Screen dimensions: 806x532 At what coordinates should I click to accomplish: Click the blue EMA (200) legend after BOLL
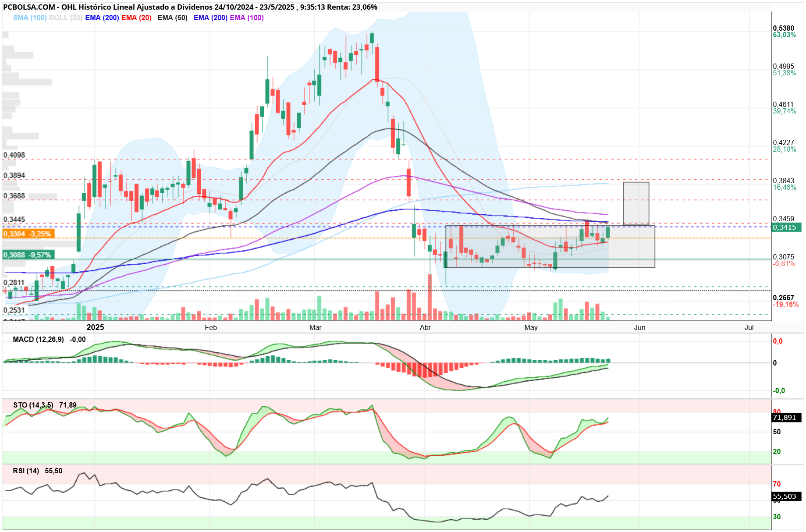coord(102,18)
